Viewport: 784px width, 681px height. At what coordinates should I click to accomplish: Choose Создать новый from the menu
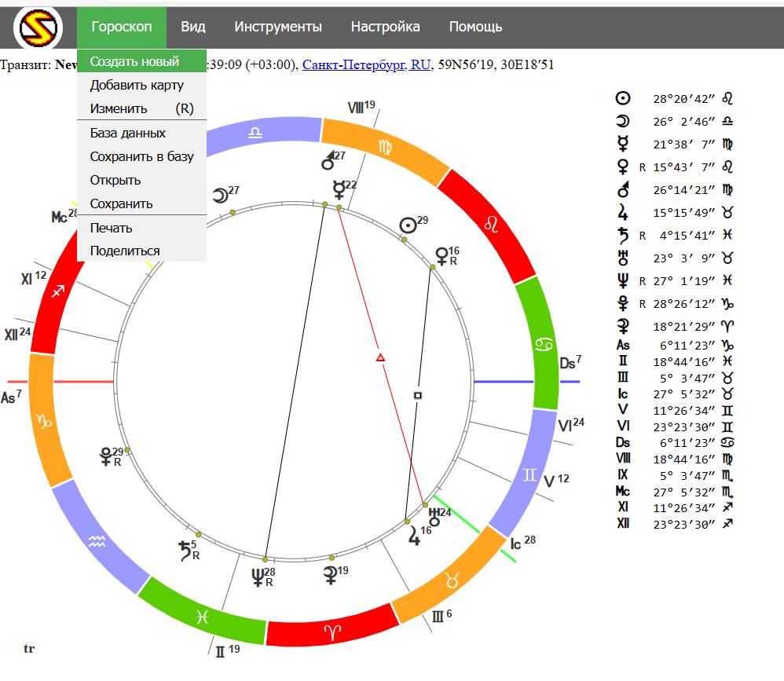pyautogui.click(x=134, y=61)
